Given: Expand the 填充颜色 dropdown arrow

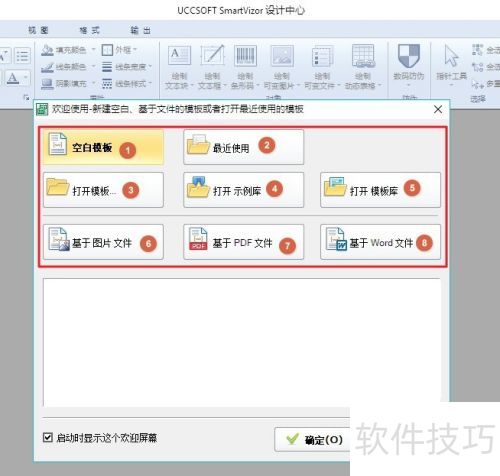Looking at the screenshot, I should coord(94,49).
